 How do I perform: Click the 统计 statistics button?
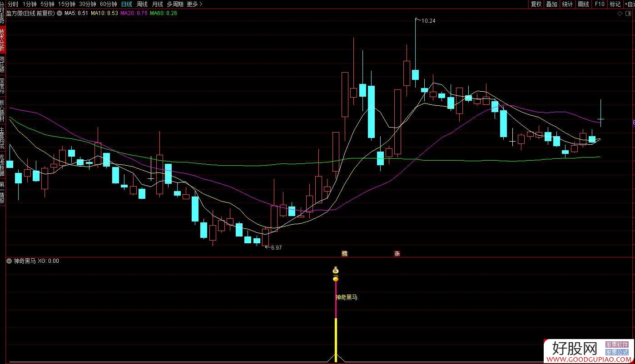coord(567,4)
